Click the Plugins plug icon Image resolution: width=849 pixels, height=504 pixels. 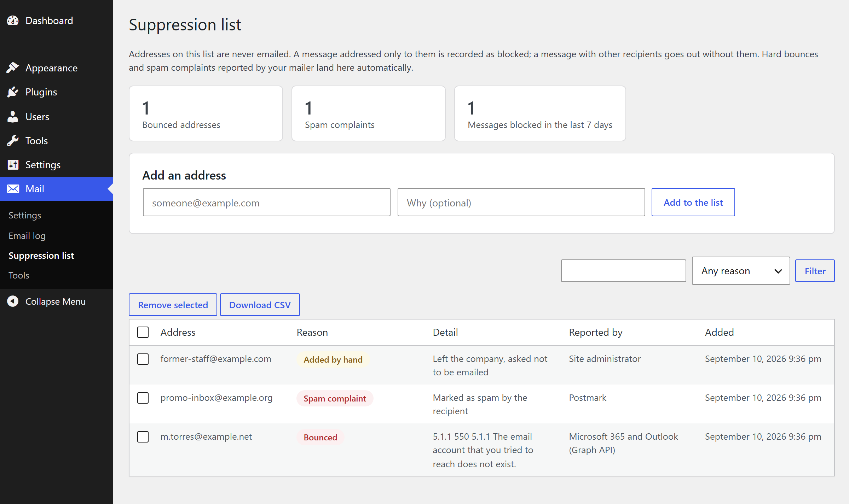point(13,92)
